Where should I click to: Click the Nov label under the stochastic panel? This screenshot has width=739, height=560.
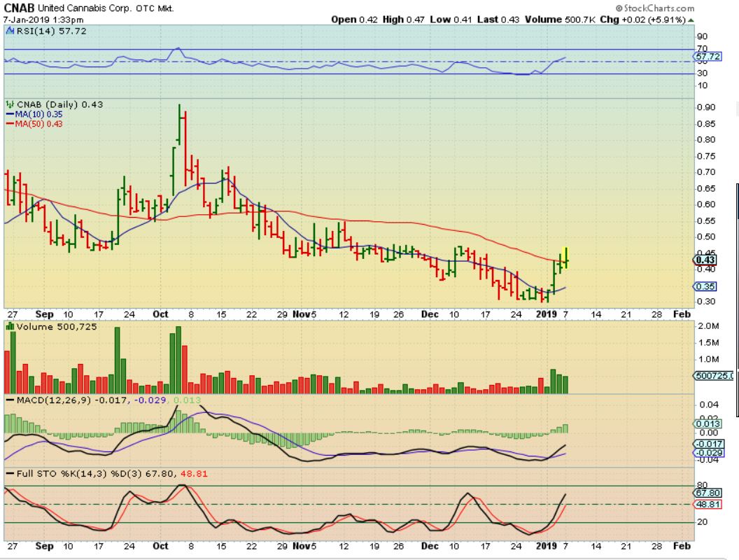(x=302, y=546)
